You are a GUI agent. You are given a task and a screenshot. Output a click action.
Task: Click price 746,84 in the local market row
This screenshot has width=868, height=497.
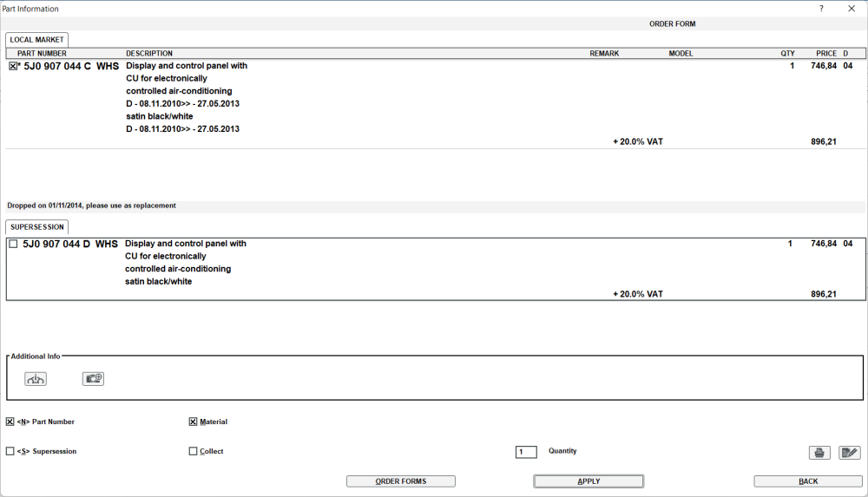pos(824,66)
